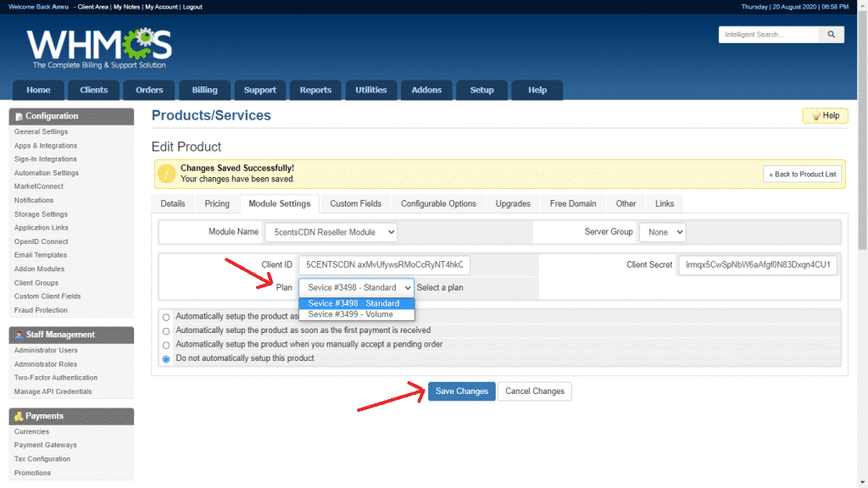Open OpenID Connect in sidebar
The width and height of the screenshot is (868, 488).
tap(42, 241)
